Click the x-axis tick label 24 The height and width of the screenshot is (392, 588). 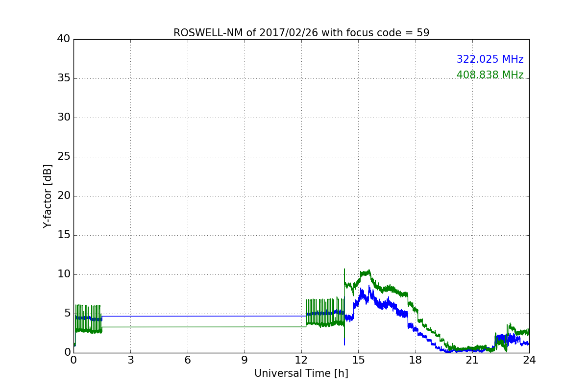click(x=529, y=360)
